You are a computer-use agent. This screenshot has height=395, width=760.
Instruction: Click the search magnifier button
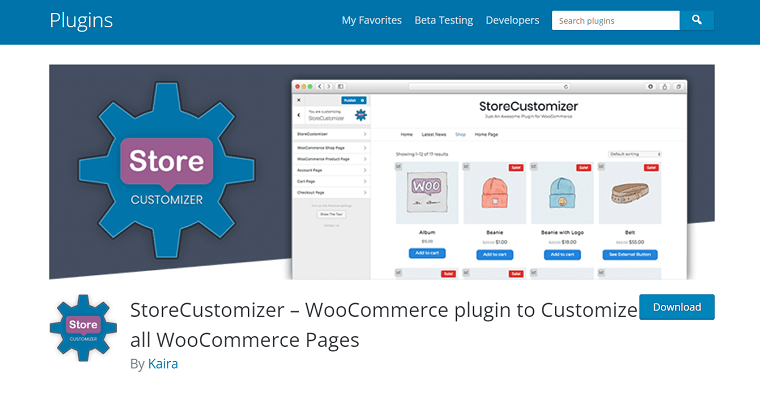tap(697, 20)
